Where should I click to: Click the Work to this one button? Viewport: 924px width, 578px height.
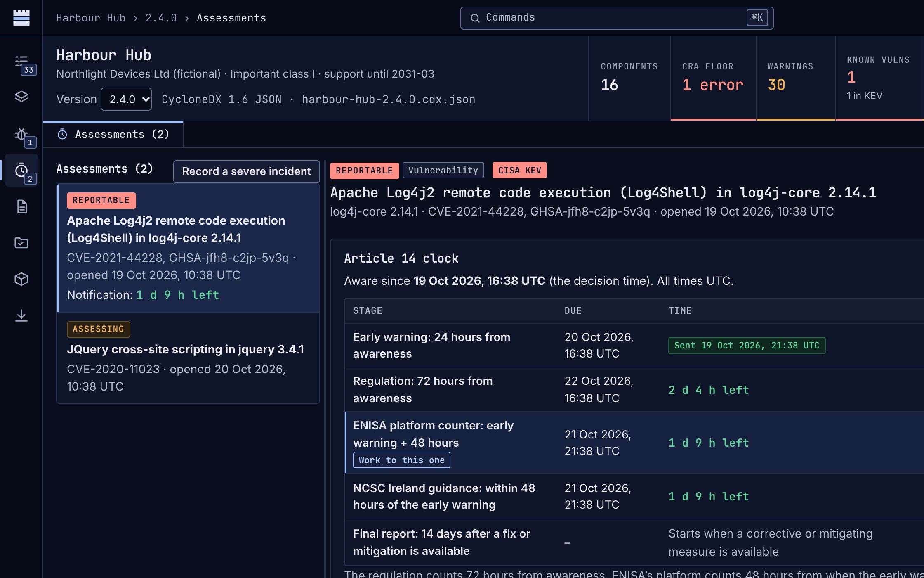pyautogui.click(x=401, y=460)
